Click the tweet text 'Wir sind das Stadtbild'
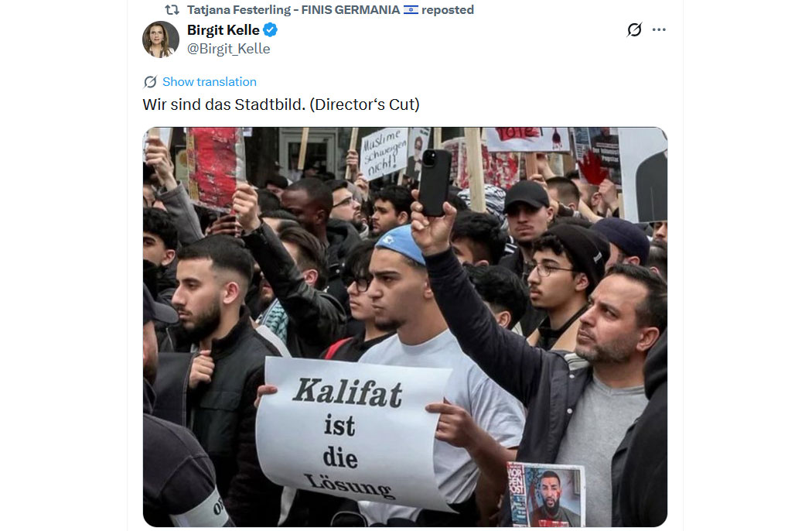 coord(223,104)
